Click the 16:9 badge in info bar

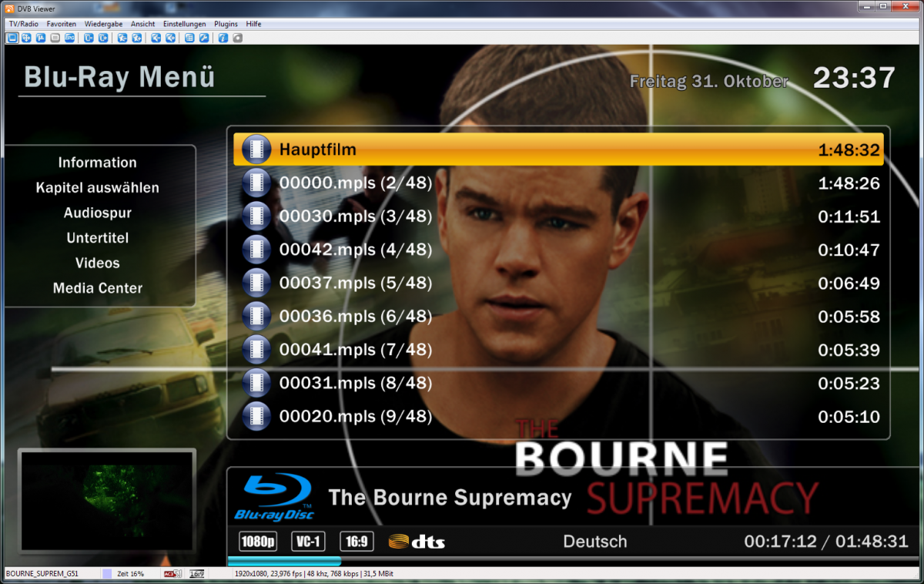357,542
